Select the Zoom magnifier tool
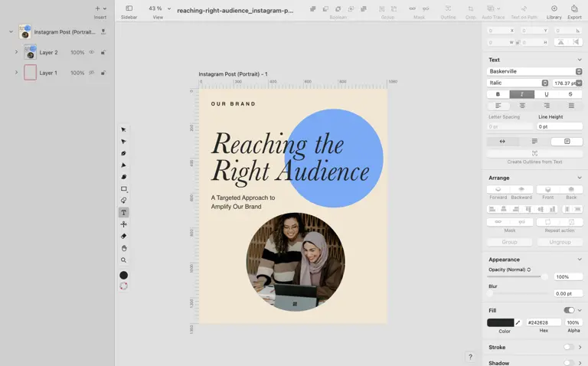This screenshot has width=588, height=366. (x=123, y=260)
